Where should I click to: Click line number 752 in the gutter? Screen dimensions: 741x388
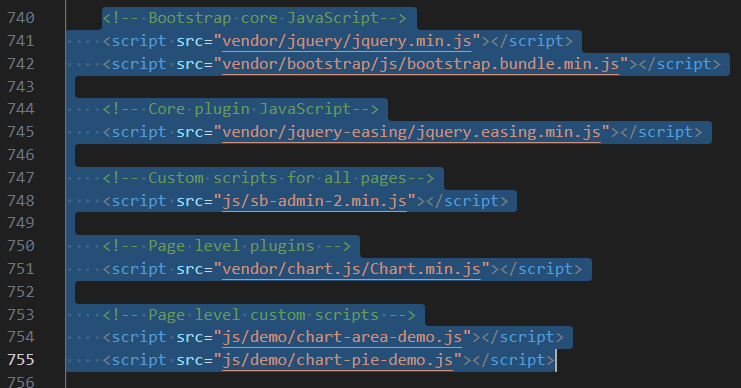coord(21,292)
